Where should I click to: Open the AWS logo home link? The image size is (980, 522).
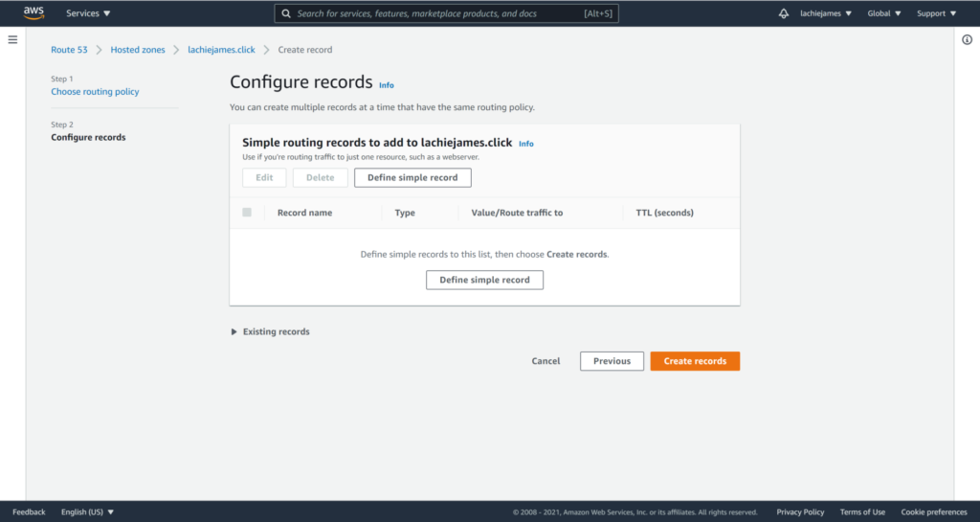33,13
